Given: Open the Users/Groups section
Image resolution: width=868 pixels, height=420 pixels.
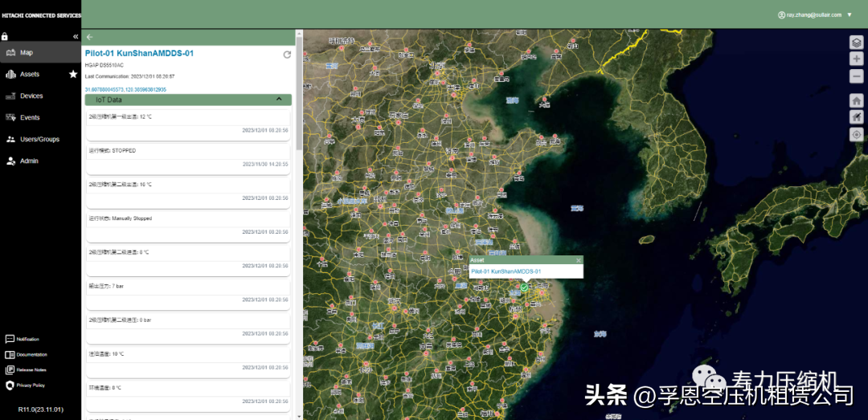Looking at the screenshot, I should pos(39,139).
